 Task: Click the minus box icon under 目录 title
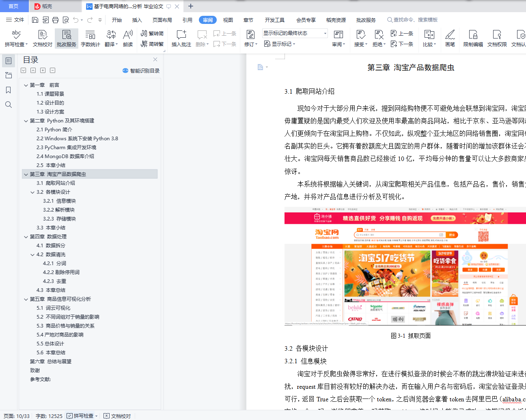point(53,71)
